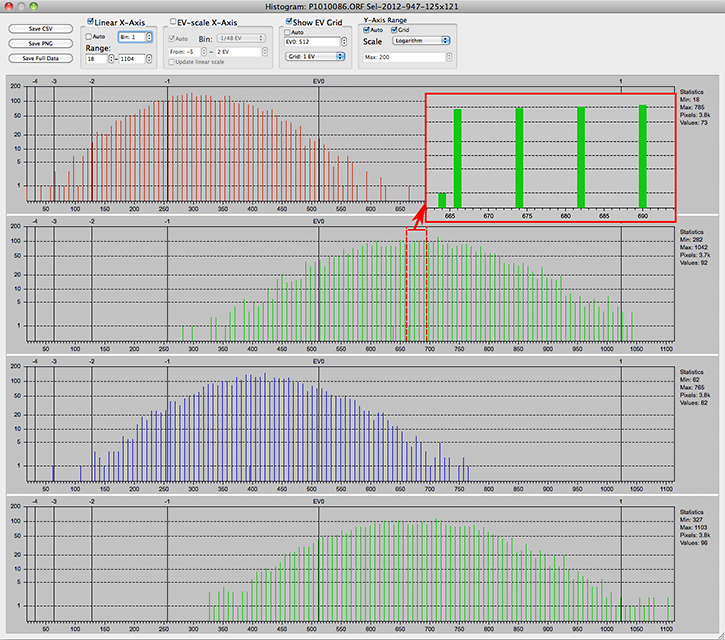Use stepper beside Range value 18

(111, 59)
